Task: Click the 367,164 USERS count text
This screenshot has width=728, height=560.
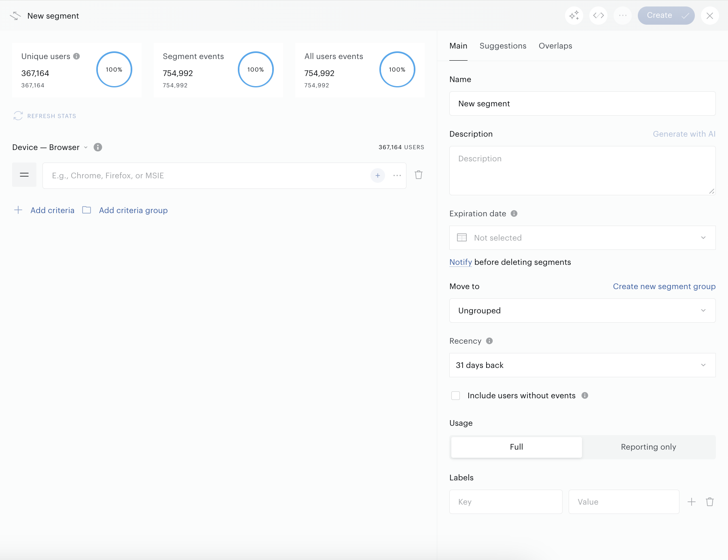Action: pyautogui.click(x=401, y=147)
